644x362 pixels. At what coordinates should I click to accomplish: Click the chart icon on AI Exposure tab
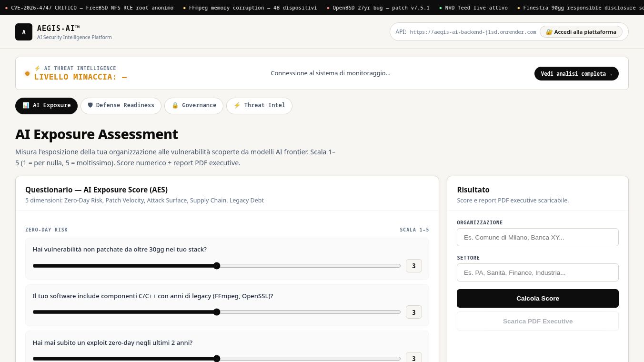[26, 105]
